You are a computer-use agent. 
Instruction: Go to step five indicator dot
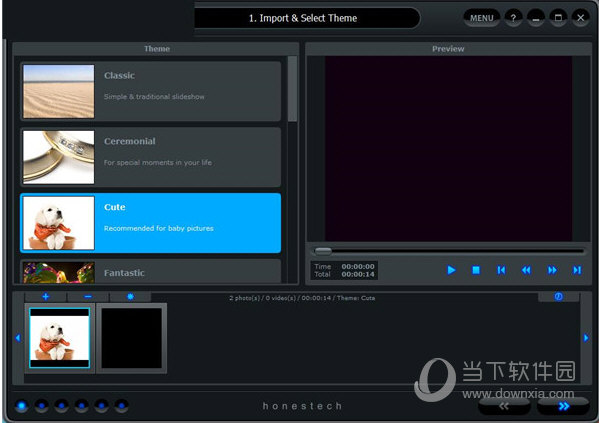(101, 406)
